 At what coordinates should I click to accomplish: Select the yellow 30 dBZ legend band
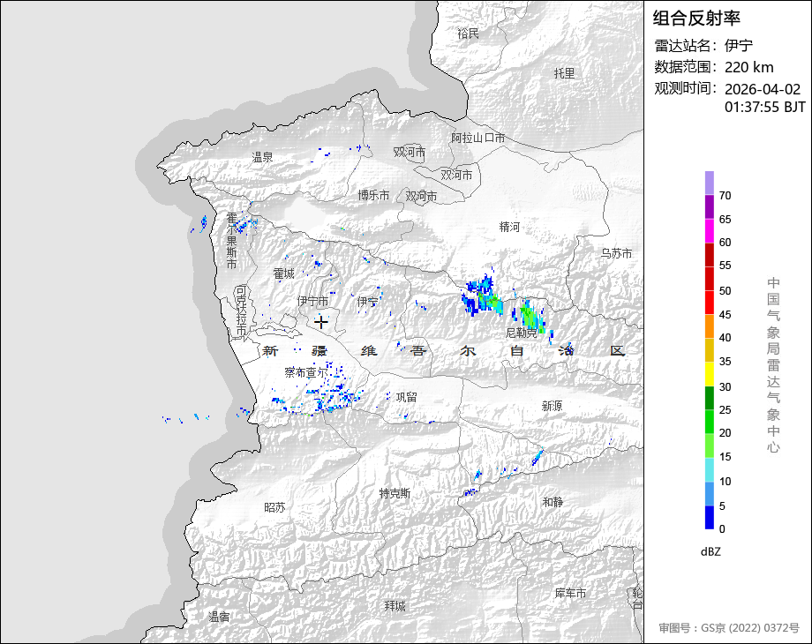click(710, 374)
